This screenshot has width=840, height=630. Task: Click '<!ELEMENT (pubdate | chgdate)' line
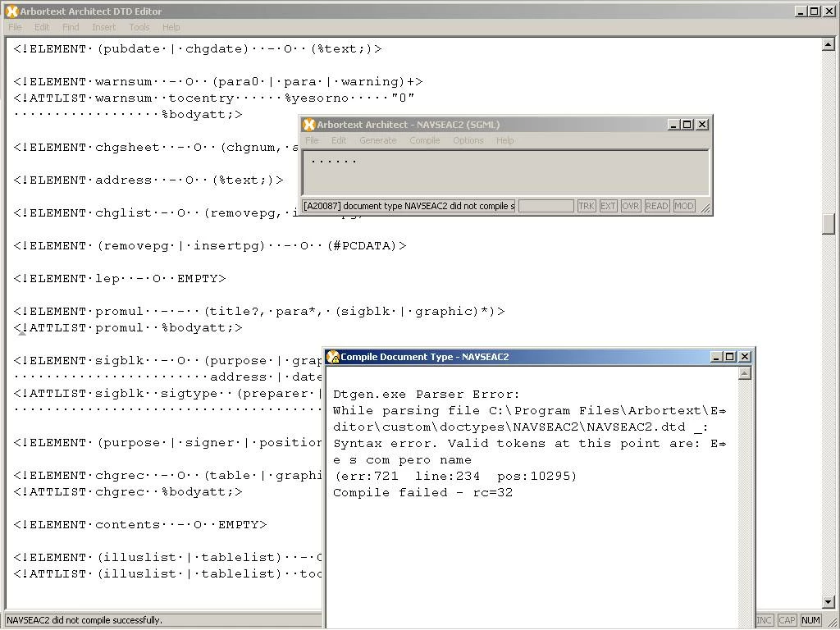(198, 49)
